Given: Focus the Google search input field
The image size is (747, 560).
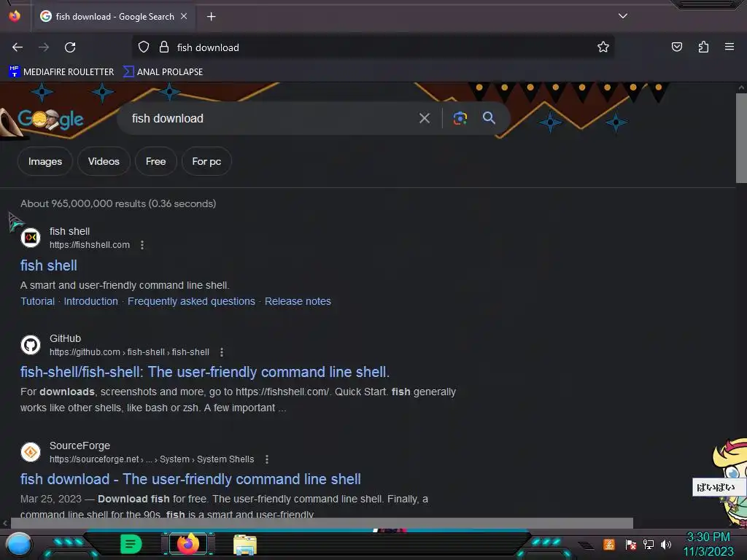Looking at the screenshot, I should click(x=271, y=118).
